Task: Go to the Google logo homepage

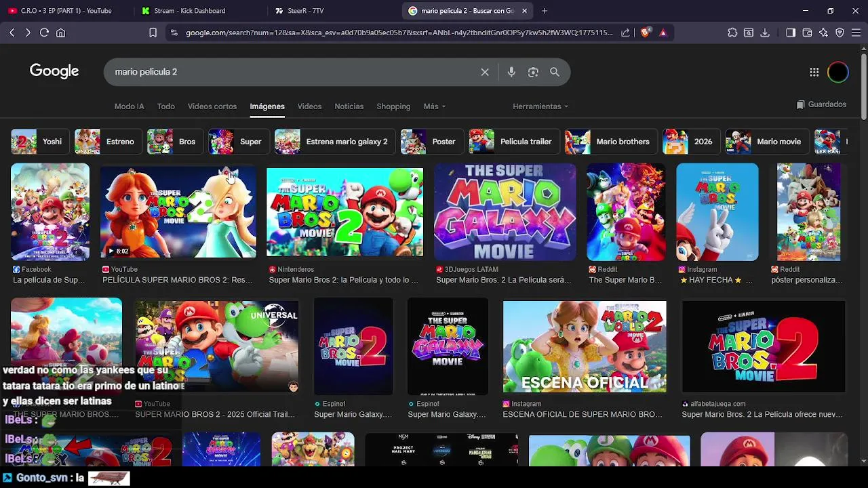Action: coord(54,71)
